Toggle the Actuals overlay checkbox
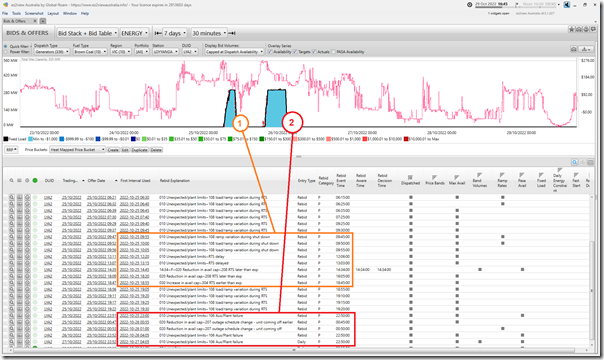Viewport: 604px width, 360px height. (314, 52)
